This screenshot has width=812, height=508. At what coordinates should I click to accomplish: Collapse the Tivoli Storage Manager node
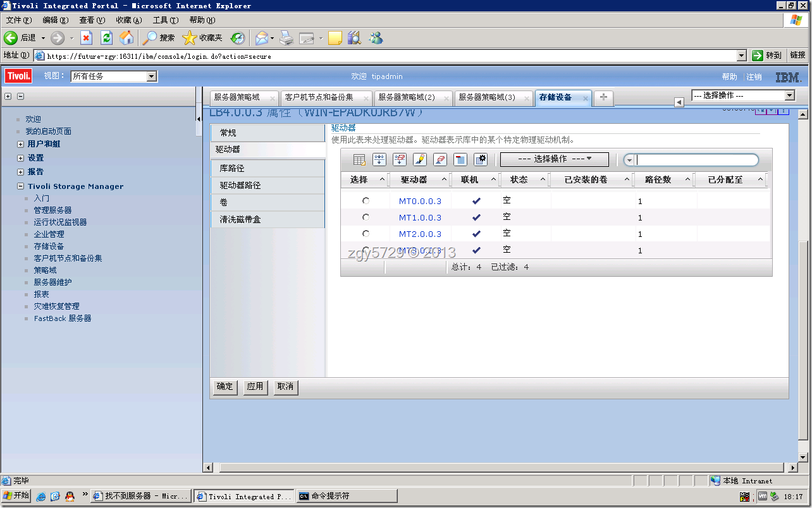pyautogui.click(x=21, y=186)
